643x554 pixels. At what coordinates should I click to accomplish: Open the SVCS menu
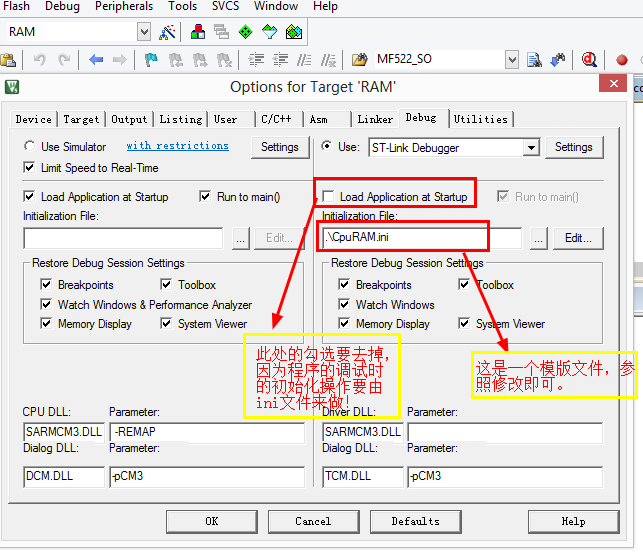tap(225, 6)
